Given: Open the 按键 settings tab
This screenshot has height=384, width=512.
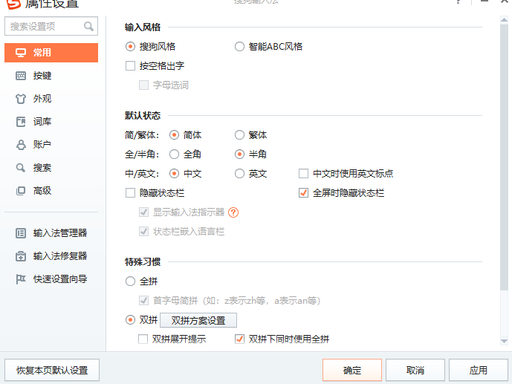Looking at the screenshot, I should point(51,76).
